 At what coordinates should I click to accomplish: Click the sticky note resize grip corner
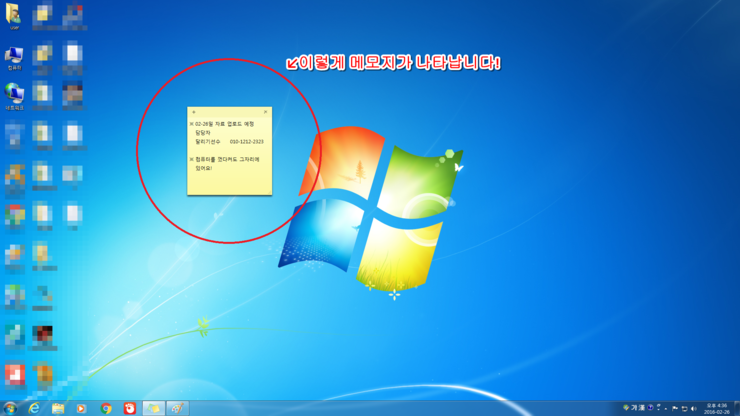(x=269, y=192)
